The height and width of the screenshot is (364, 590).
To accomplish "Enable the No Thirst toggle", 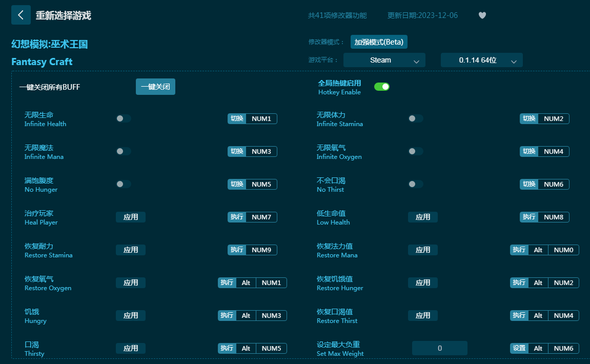I will tap(415, 184).
